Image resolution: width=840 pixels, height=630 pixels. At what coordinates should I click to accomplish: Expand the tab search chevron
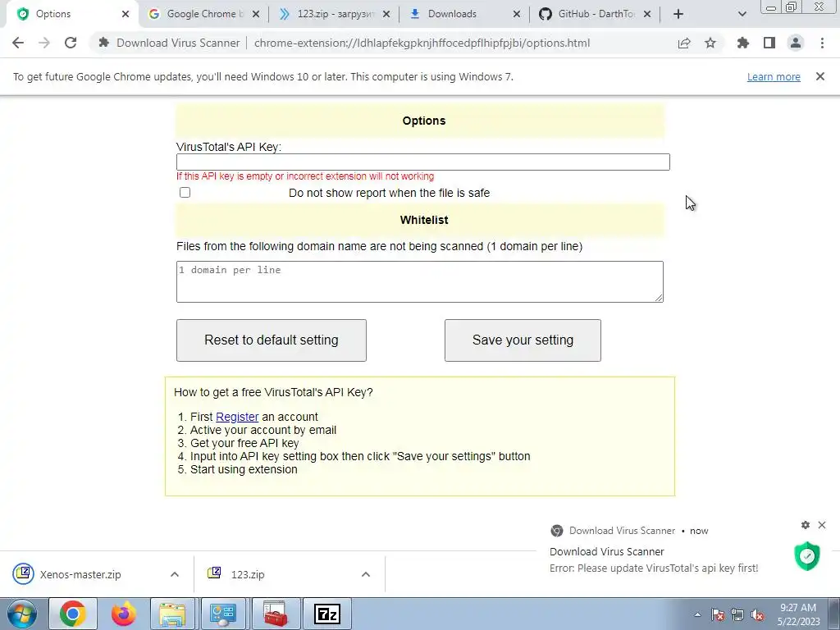(x=742, y=14)
